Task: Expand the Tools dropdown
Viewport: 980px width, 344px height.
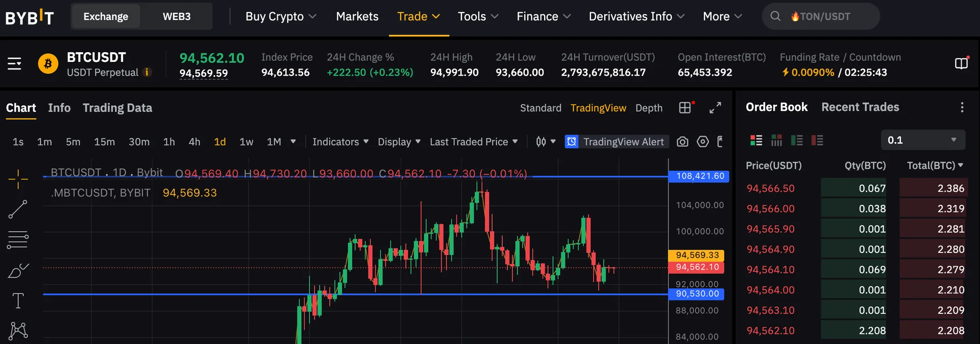Action: tap(478, 16)
